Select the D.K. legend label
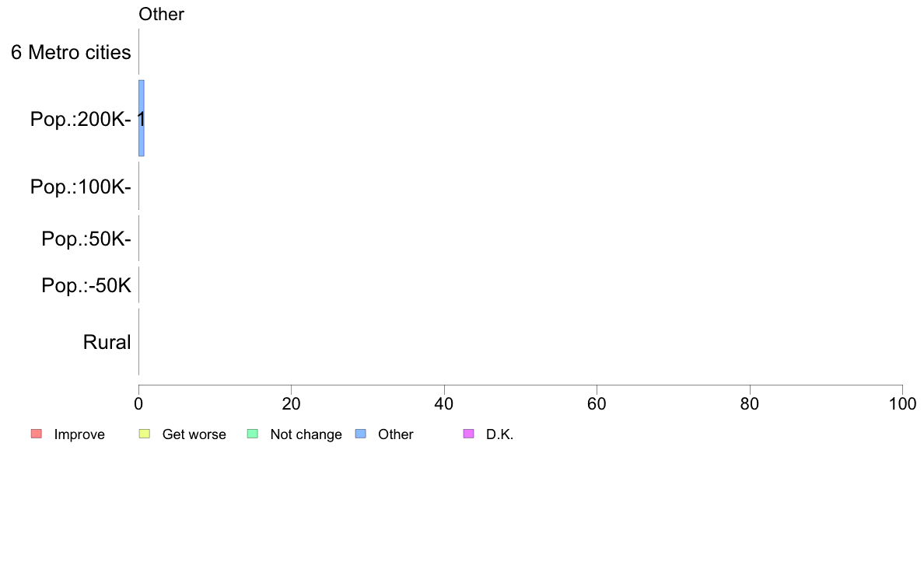This screenshot has height=572, width=924. tap(499, 434)
